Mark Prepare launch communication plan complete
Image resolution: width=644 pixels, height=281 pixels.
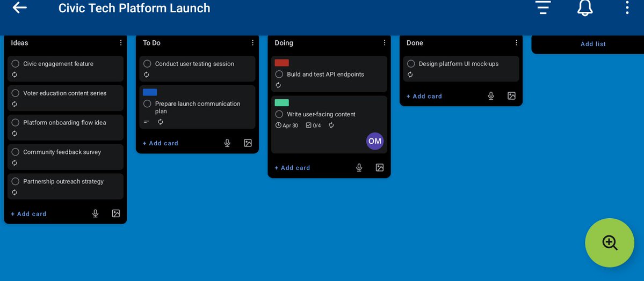click(148, 104)
